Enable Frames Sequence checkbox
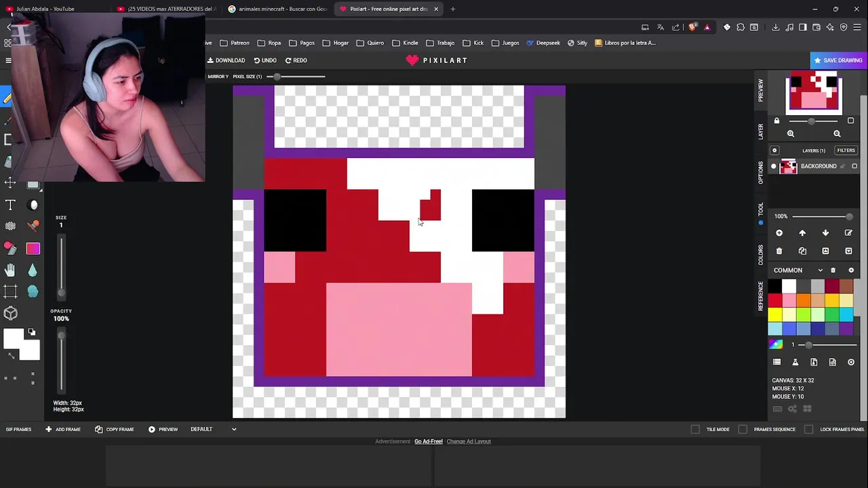 coord(743,429)
